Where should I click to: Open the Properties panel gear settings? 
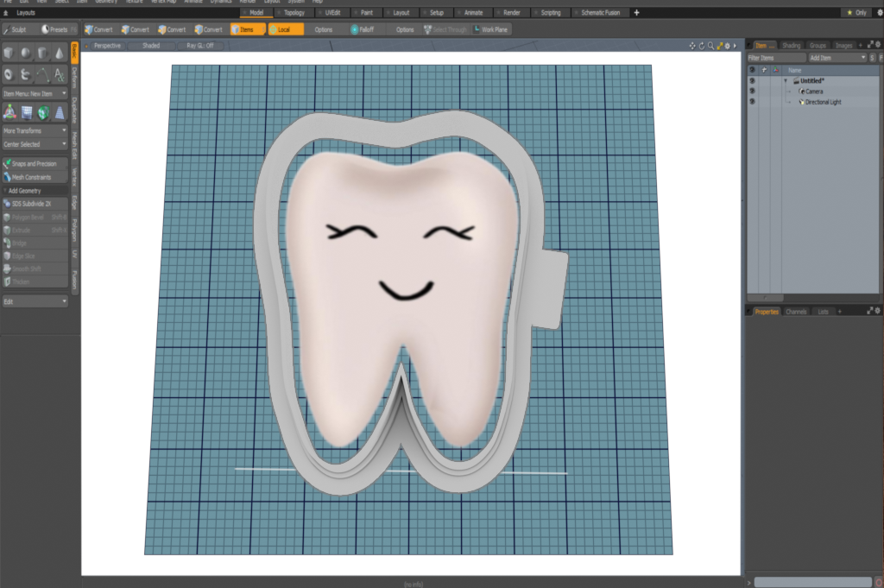click(878, 311)
